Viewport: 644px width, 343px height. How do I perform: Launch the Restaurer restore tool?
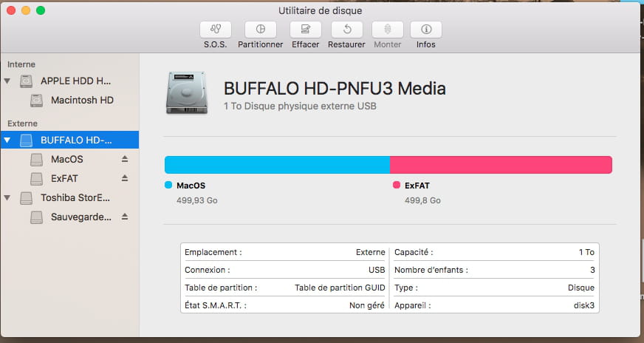(346, 30)
